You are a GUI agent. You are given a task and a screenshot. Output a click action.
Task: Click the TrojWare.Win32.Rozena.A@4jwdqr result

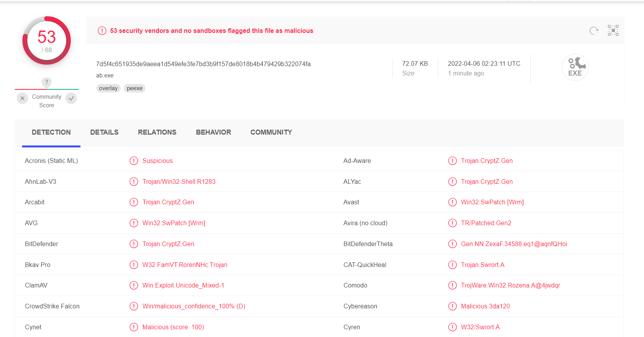tap(511, 285)
